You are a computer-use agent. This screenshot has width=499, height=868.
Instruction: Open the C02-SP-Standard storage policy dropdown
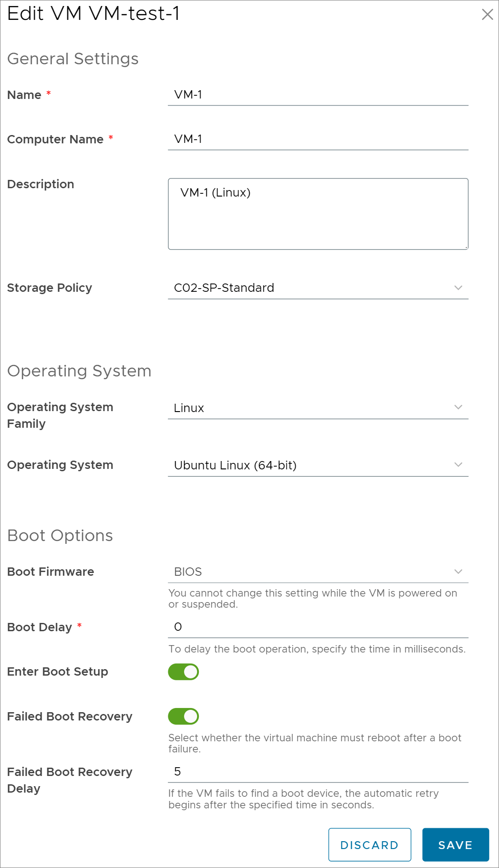pyautogui.click(x=318, y=288)
